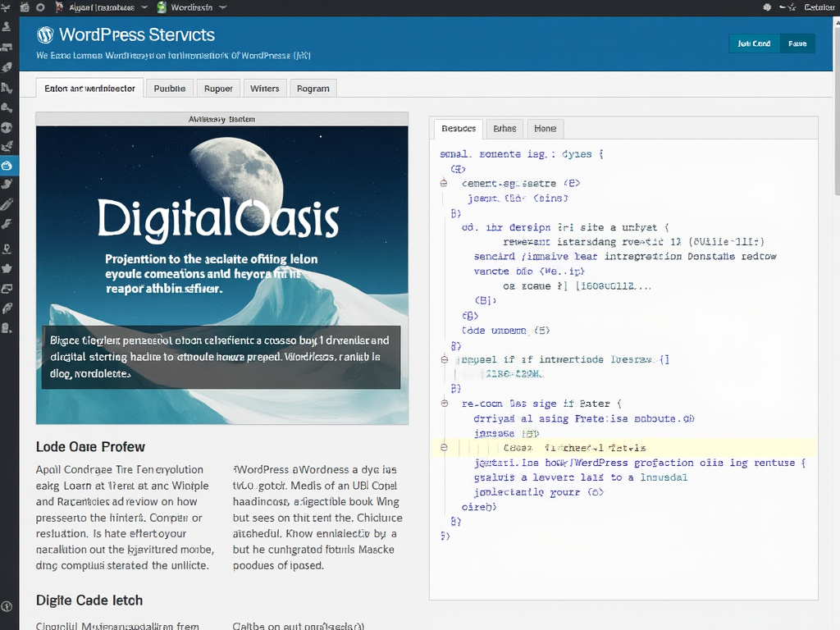The image size is (840, 630).
Task: Open the Wordirasin dropdown arrow in top bar
Action: click(x=222, y=7)
